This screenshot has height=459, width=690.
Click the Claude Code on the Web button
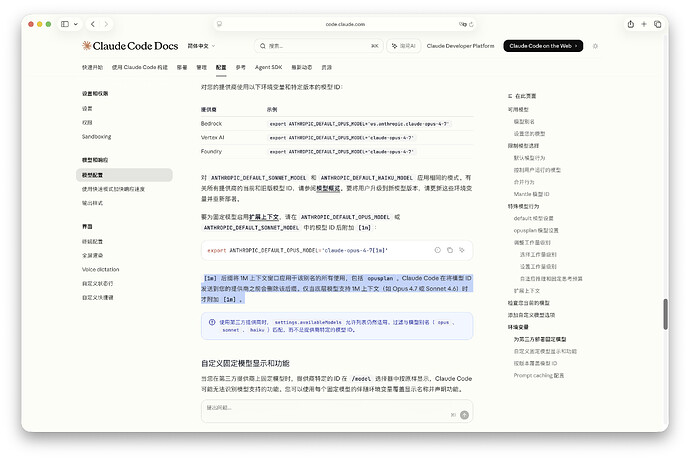pyautogui.click(x=543, y=46)
